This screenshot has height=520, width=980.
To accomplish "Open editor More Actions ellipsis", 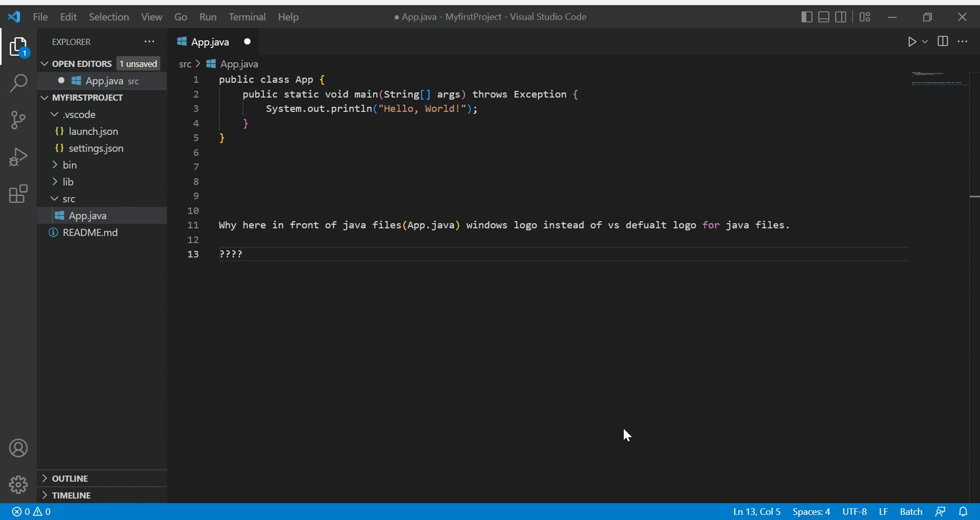I will (963, 42).
